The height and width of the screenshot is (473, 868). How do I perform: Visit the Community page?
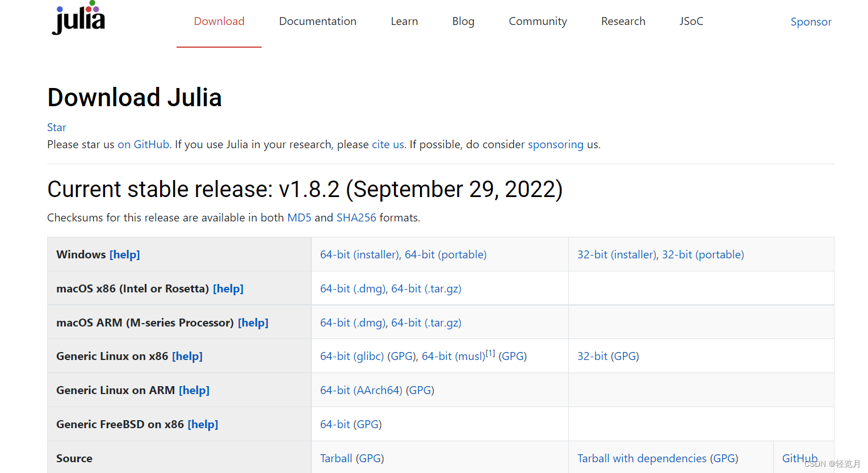pyautogui.click(x=538, y=21)
